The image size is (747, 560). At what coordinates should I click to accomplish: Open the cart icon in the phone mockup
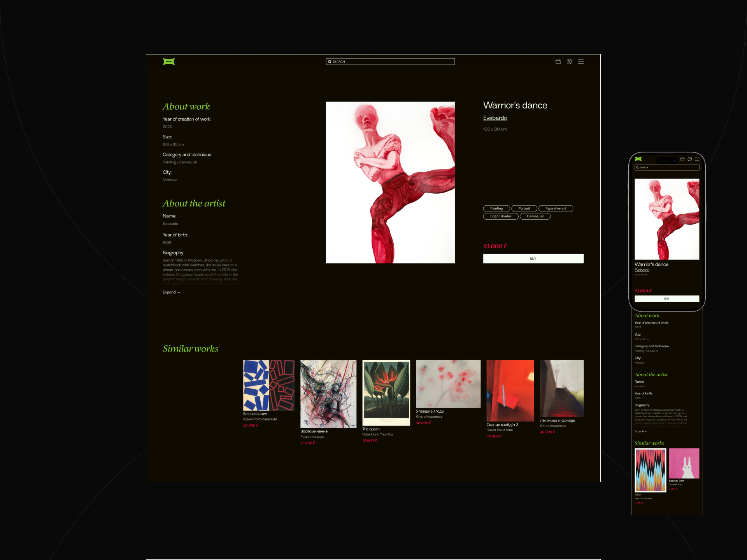click(682, 159)
